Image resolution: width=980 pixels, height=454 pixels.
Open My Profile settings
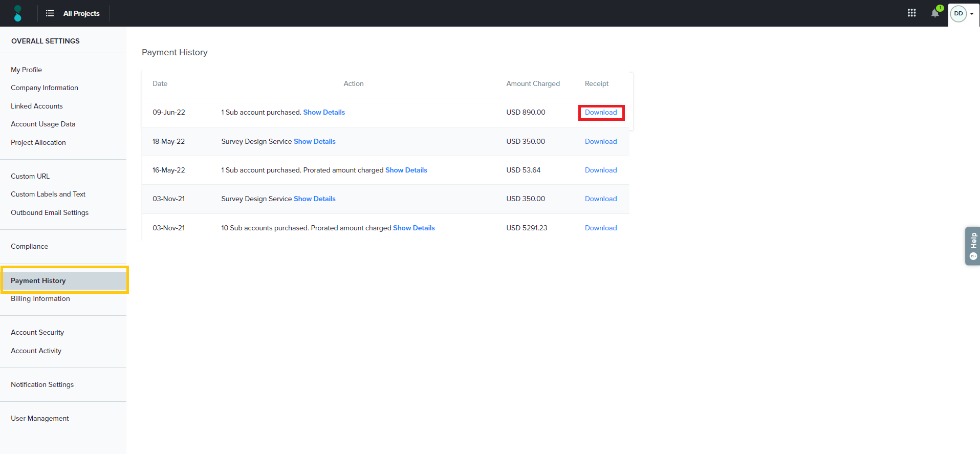pos(27,70)
